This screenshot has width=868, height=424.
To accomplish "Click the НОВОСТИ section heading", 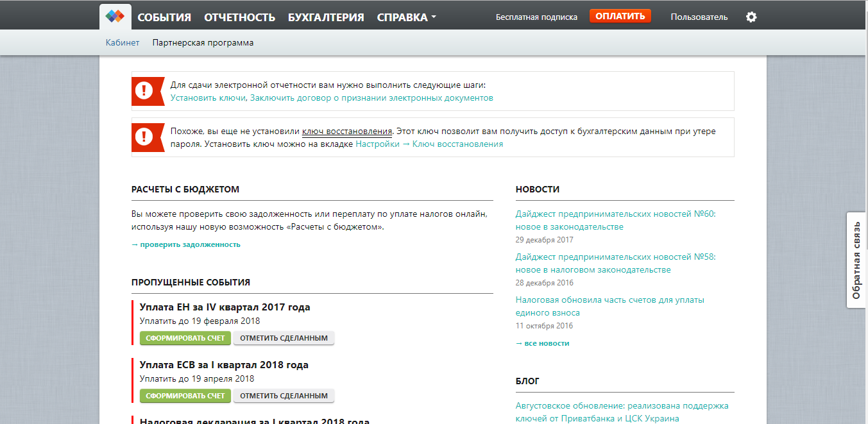I will pyautogui.click(x=538, y=190).
